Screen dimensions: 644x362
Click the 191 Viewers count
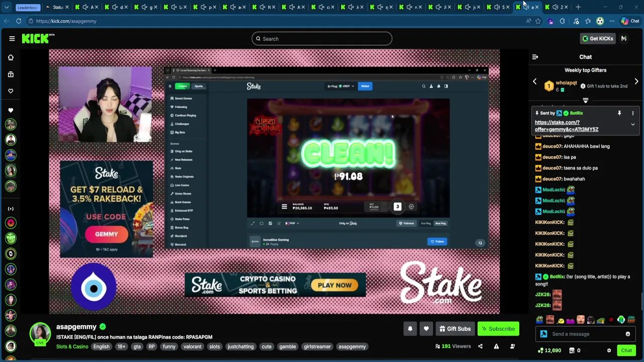(x=453, y=346)
